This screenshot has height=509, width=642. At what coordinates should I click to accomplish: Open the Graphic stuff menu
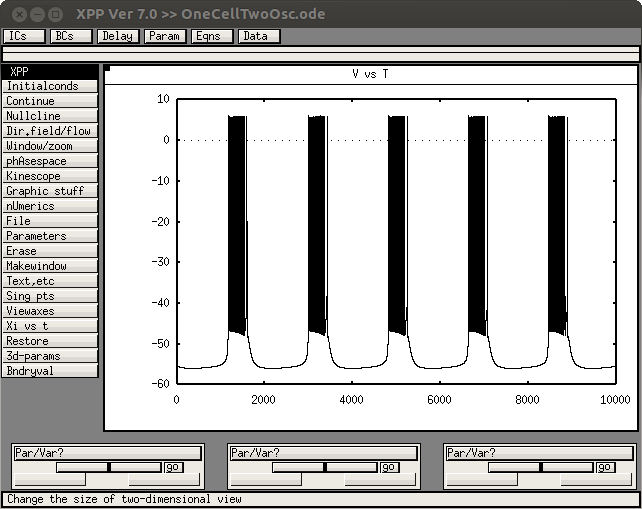point(50,191)
